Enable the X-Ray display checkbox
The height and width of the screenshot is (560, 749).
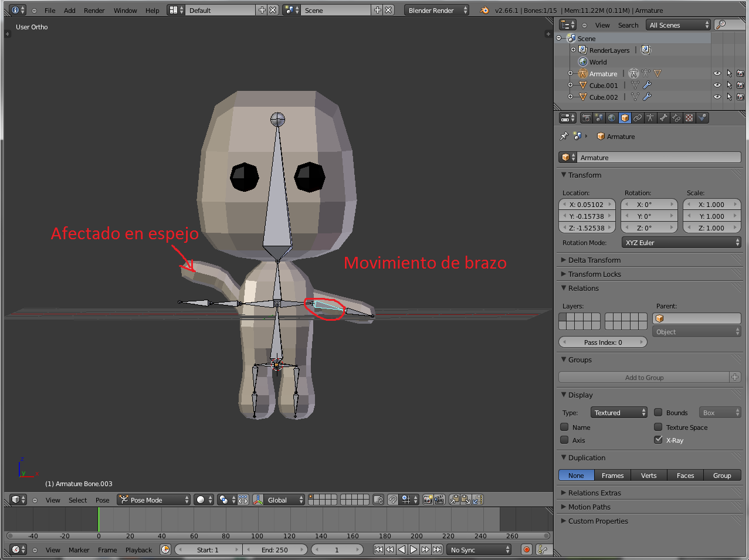click(x=658, y=440)
